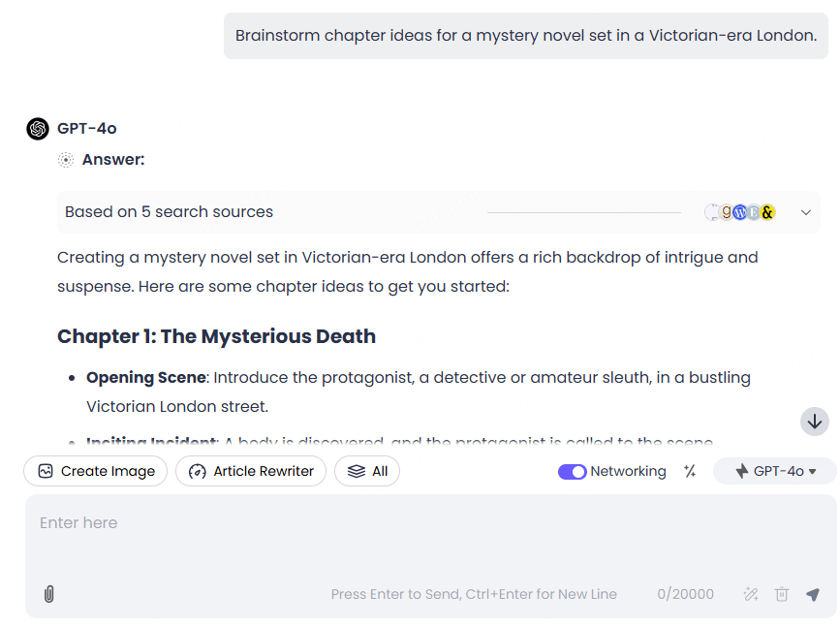Viewport: 840px width, 626px height.
Task: Click the 'g' Goodreads source icon
Action: click(727, 212)
